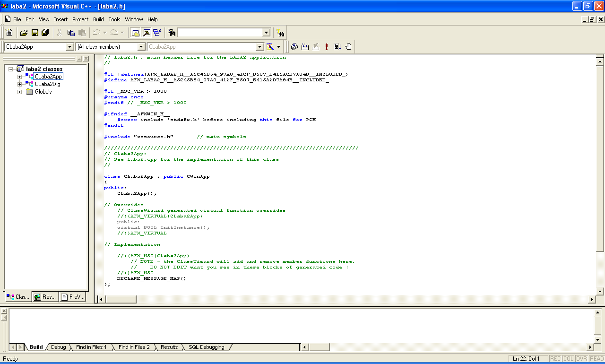Open the Window List icon
The height and width of the screenshot is (364, 605).
click(x=157, y=33)
